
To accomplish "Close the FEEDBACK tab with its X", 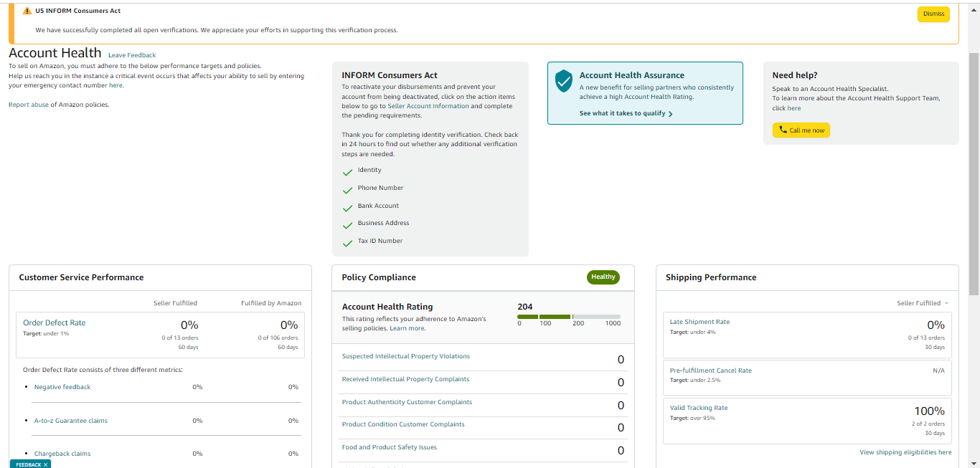I will click(x=45, y=464).
